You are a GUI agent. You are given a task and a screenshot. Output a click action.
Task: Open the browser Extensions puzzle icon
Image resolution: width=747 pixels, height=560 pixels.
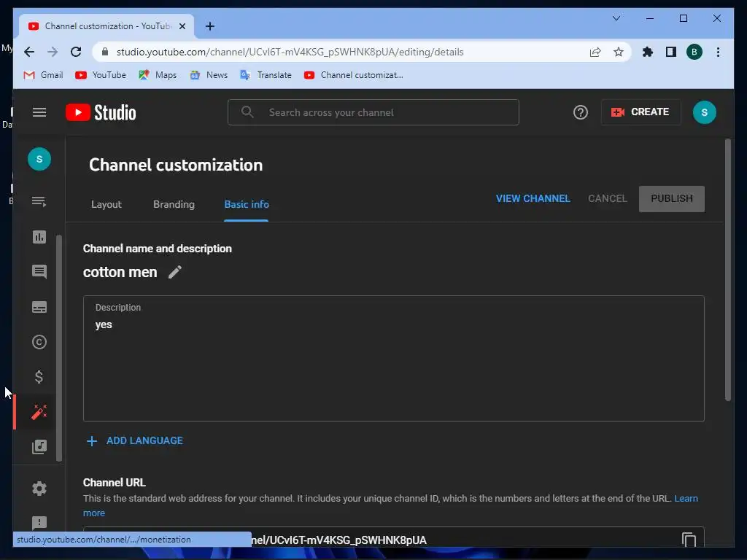tap(648, 52)
